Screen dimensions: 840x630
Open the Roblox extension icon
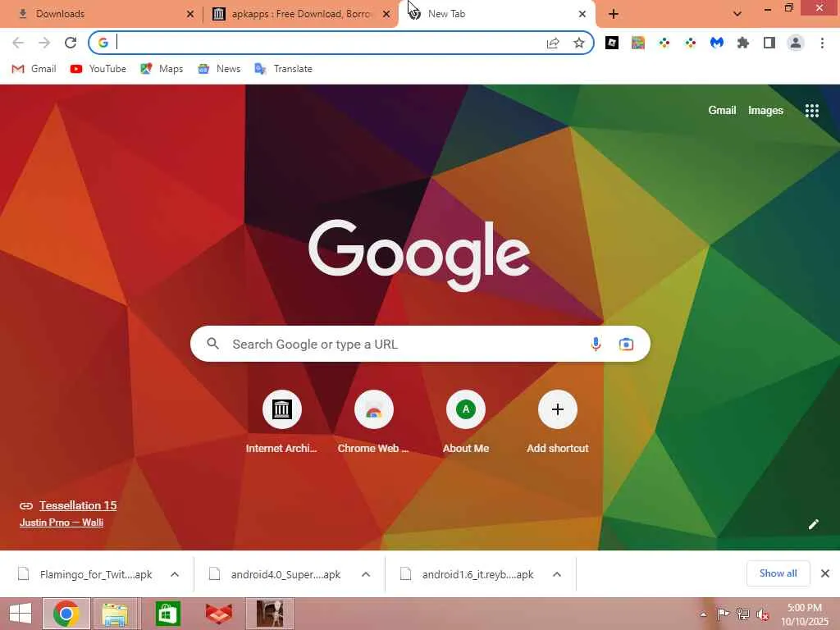click(612, 43)
